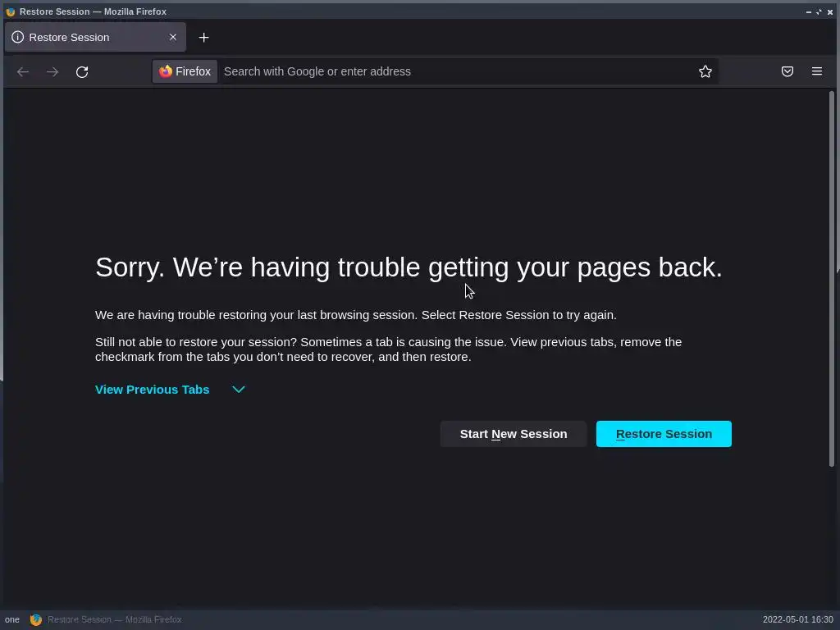Click the date and time clock

(797, 620)
